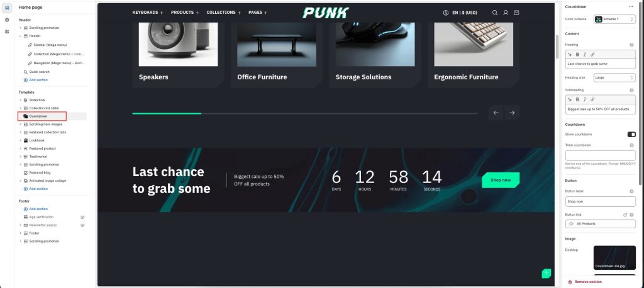The image size is (644, 288).
Task: Click dynamic source icon beside Time countdown
Action: click(631, 145)
